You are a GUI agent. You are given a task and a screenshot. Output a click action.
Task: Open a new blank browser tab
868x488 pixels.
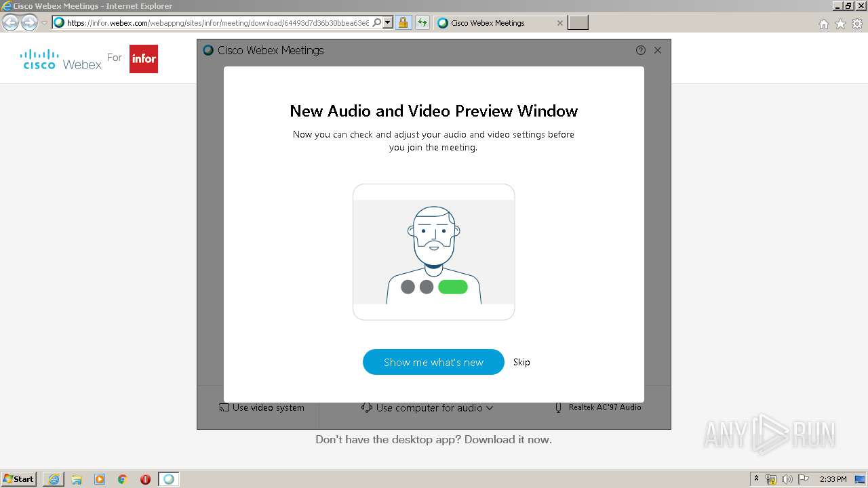point(578,23)
